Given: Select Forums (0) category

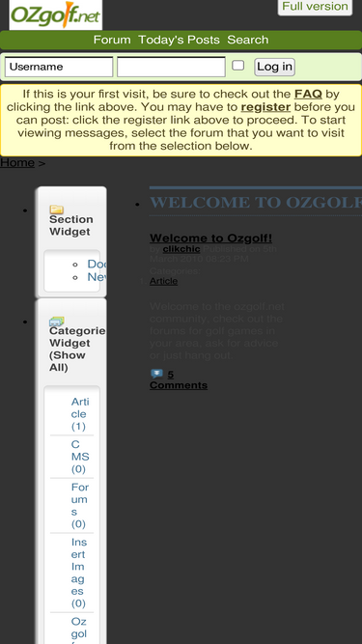Looking at the screenshot, I should pos(79,506).
